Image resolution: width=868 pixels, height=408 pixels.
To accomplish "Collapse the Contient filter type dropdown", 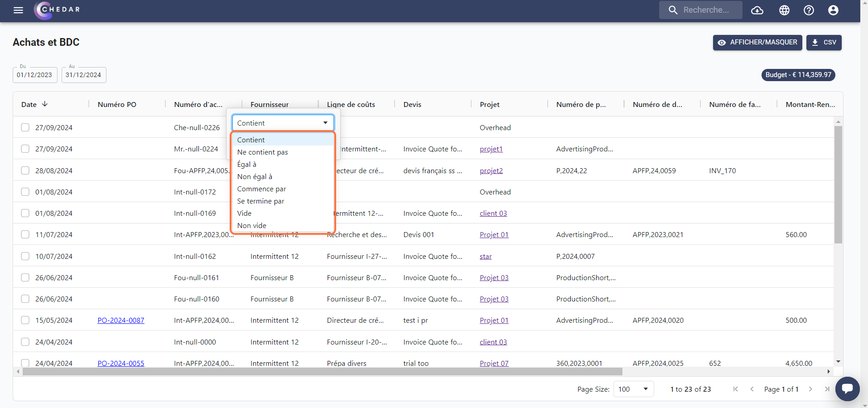I will [283, 123].
